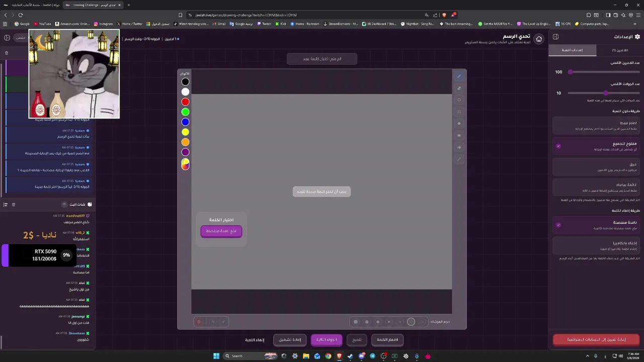The width and height of the screenshot is (644, 362).
Task: Choose the white color swatch
Action: (x=186, y=92)
